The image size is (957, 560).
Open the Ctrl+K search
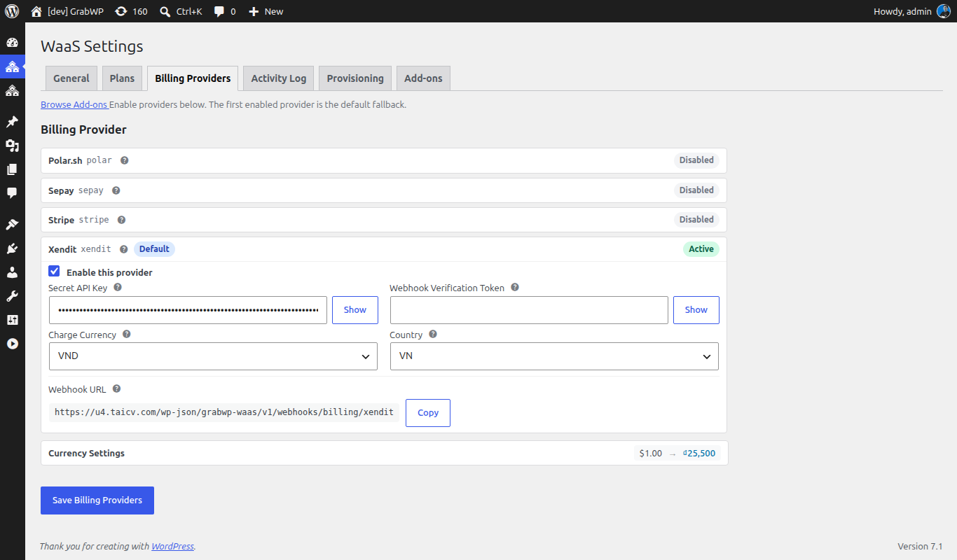[x=181, y=11]
